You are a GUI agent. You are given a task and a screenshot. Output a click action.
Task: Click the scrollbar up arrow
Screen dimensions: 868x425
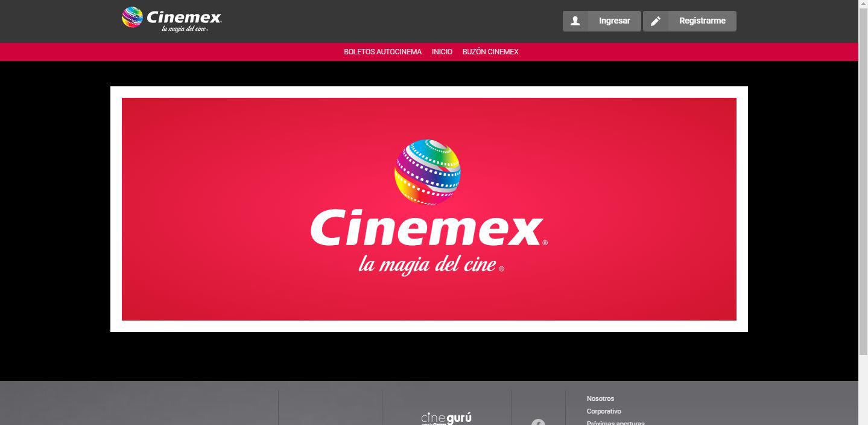pyautogui.click(x=864, y=4)
